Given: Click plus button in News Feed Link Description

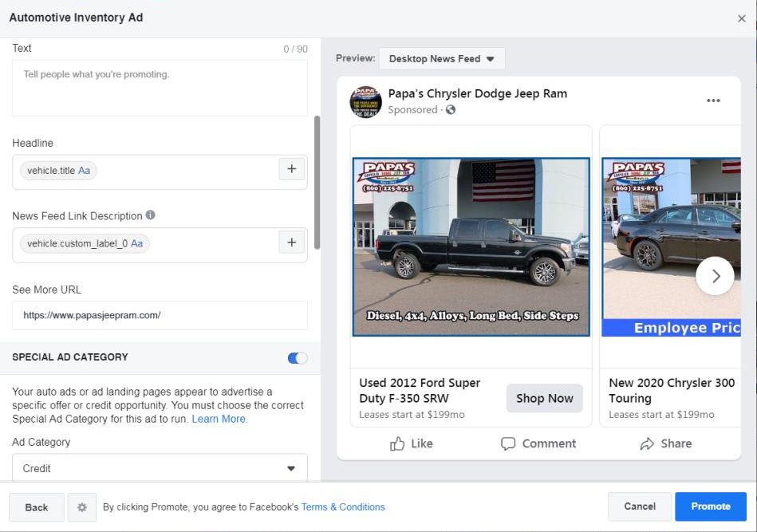Looking at the screenshot, I should [x=292, y=242].
